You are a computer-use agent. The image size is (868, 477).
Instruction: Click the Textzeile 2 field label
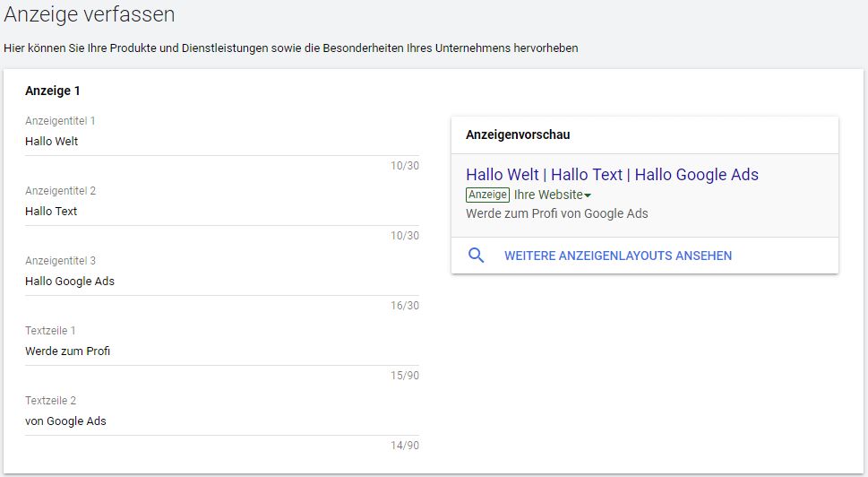coord(50,401)
